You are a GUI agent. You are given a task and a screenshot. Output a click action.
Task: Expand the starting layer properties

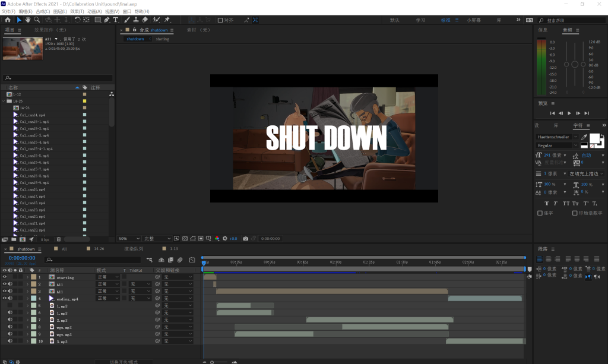pyautogui.click(x=27, y=277)
